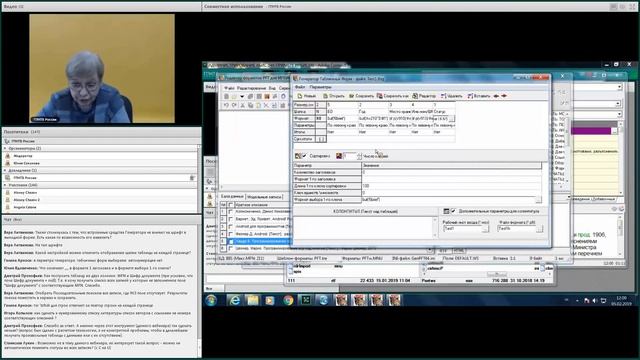Click the participants list vertical scrollbar
Viewport: 640px width, 360px height.
[x=200, y=178]
